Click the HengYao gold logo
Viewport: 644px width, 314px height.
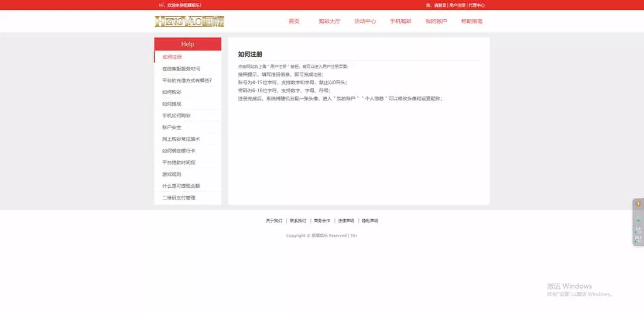(x=189, y=22)
